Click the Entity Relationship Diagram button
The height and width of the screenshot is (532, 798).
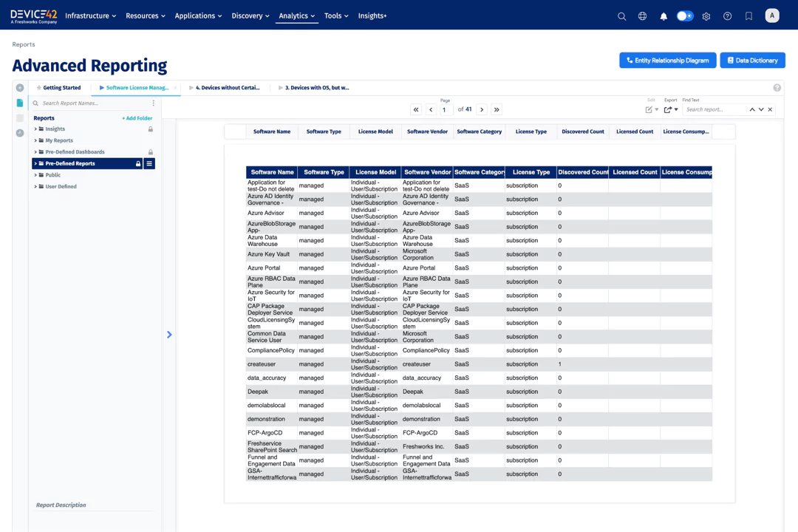point(667,61)
